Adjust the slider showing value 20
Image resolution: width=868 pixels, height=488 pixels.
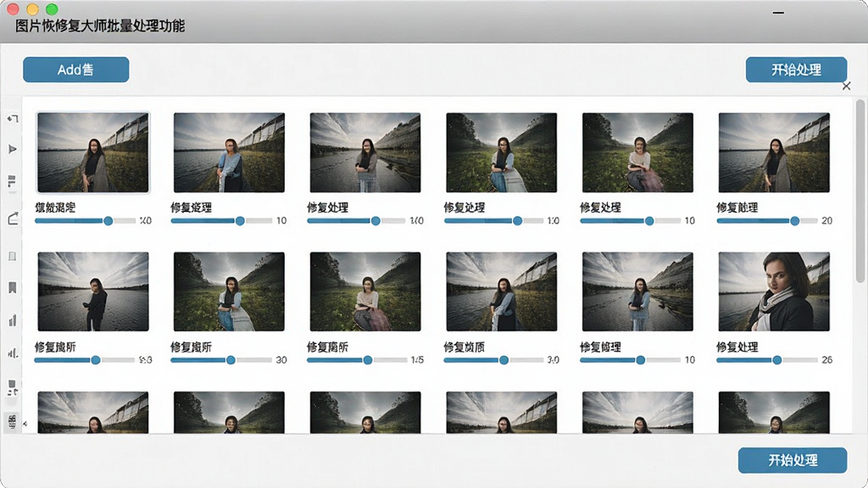pos(766,221)
